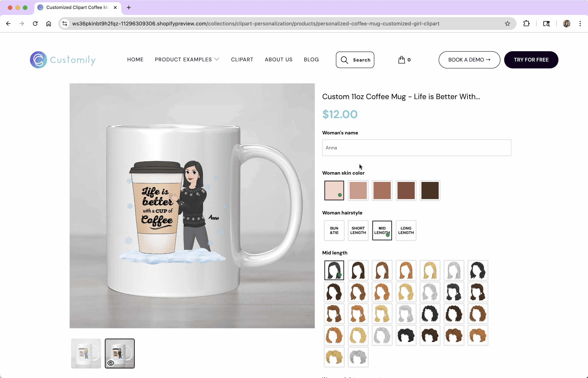Click Book a Demo button
Viewport: 588px width, 378px height.
tap(469, 60)
